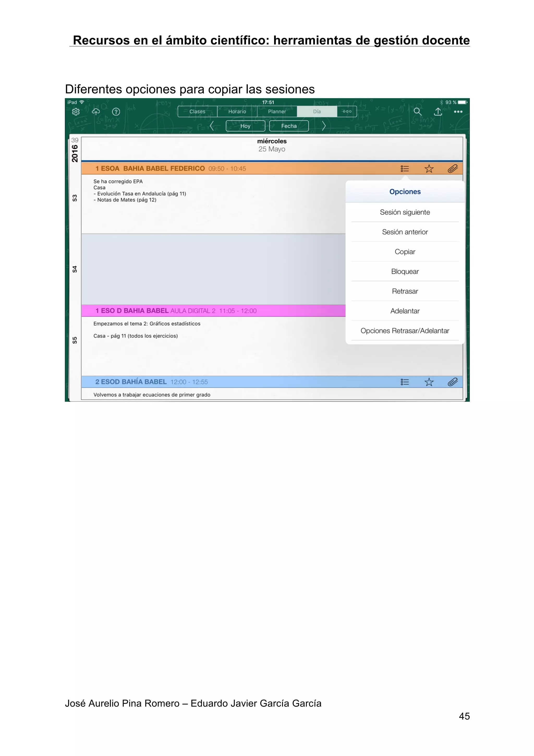534x756 pixels.
Task: Switch to the Horario tab
Action: click(x=237, y=112)
